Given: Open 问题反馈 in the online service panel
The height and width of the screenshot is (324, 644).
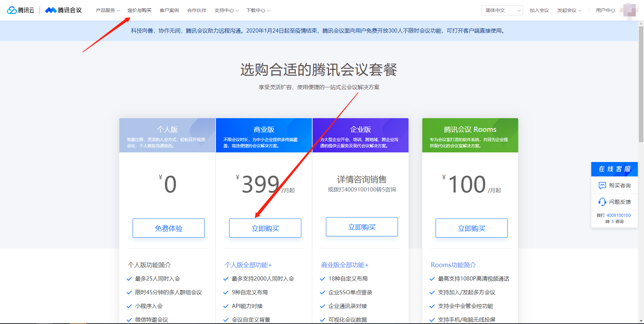Looking at the screenshot, I should (615, 202).
